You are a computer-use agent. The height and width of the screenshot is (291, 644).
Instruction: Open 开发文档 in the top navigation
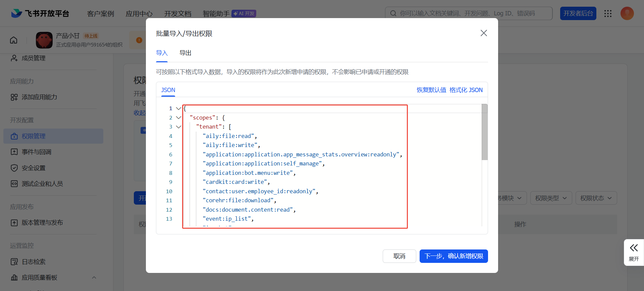(178, 14)
